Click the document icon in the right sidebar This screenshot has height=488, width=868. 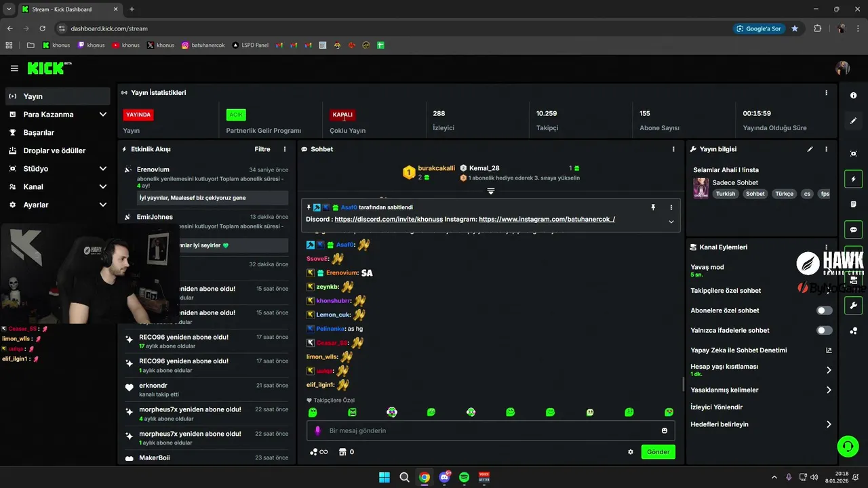click(853, 204)
